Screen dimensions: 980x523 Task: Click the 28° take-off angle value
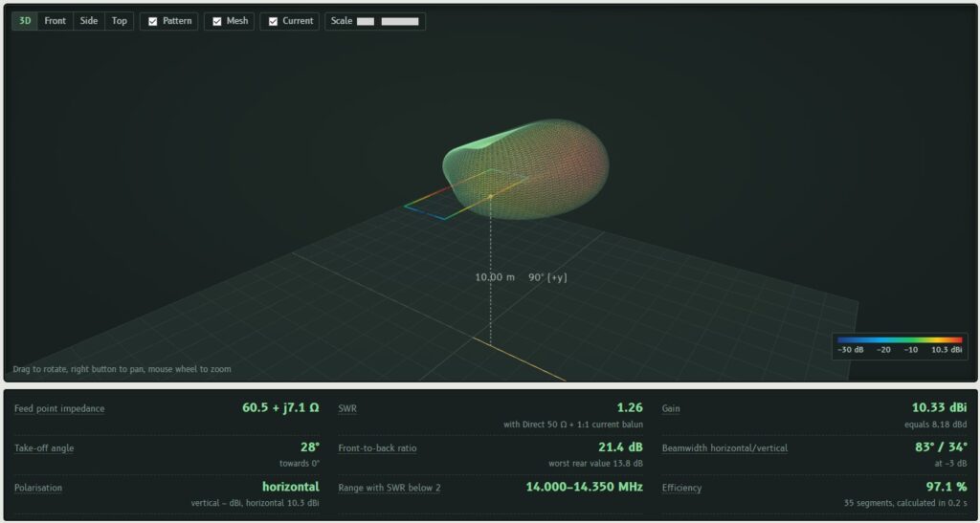tap(310, 447)
